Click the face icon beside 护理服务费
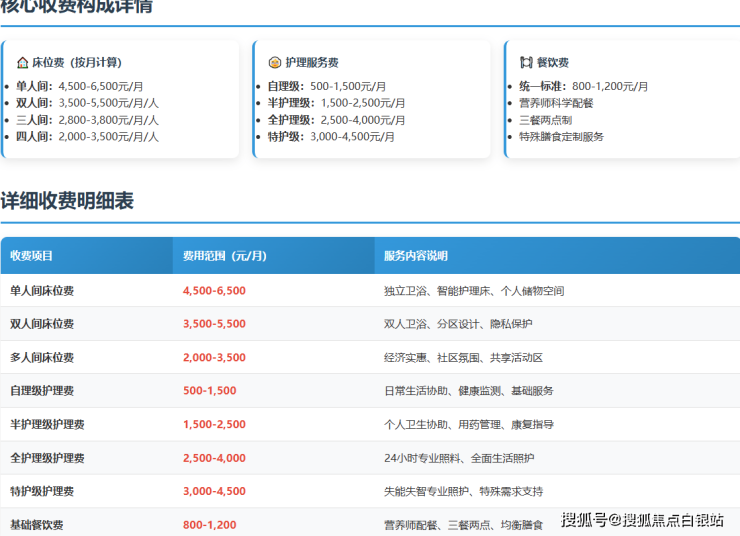 click(275, 62)
